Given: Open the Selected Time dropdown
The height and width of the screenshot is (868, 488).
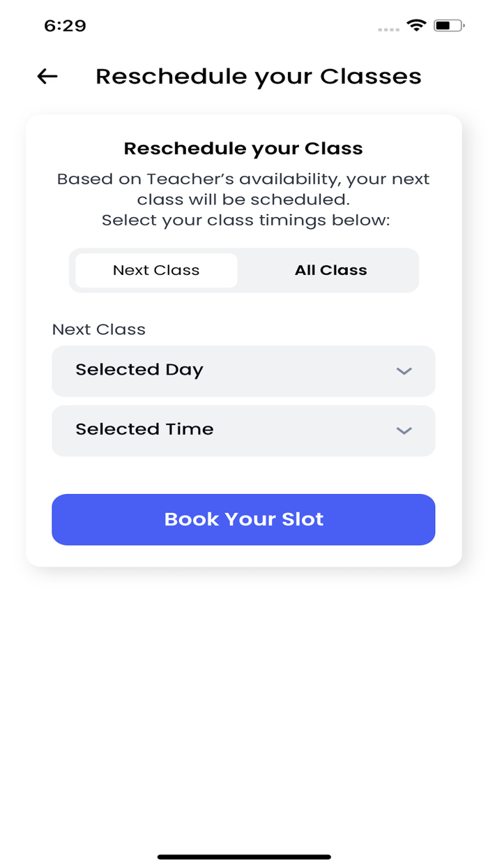Looking at the screenshot, I should point(243,431).
